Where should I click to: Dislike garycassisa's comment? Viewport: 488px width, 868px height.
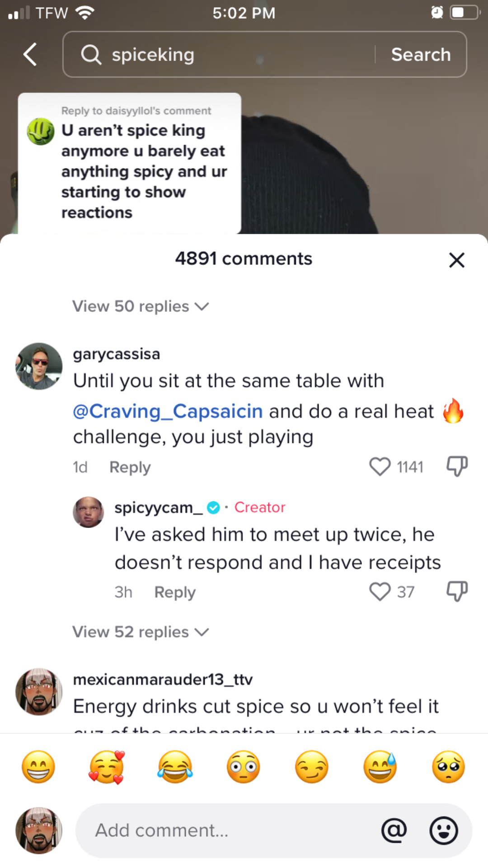[x=457, y=466]
